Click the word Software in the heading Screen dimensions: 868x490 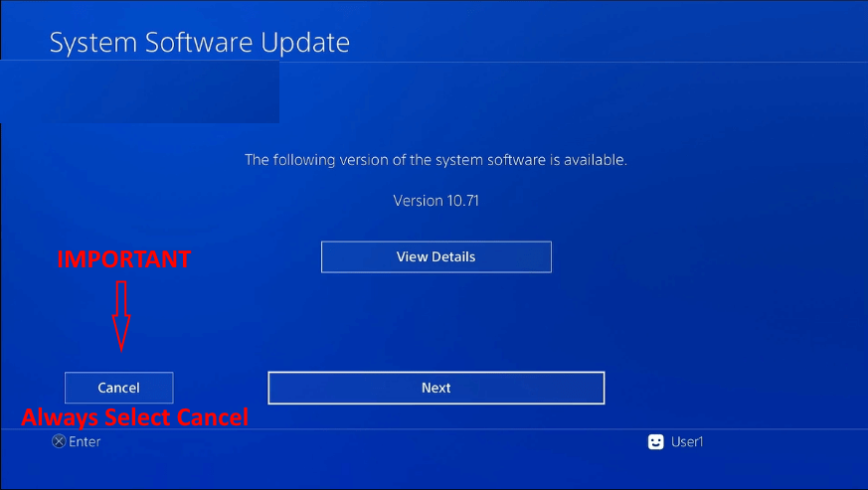[199, 42]
